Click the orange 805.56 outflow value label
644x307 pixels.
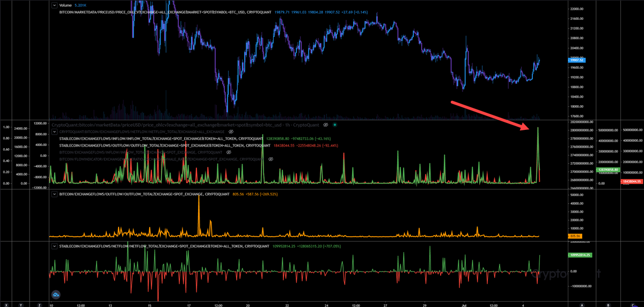pos(574,236)
